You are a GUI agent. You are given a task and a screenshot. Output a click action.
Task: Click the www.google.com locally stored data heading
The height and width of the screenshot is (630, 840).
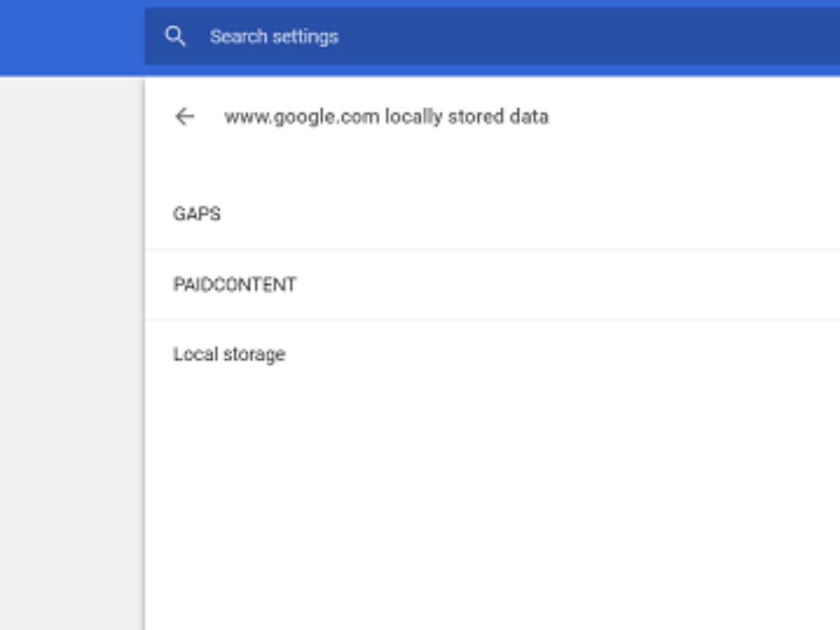[386, 116]
